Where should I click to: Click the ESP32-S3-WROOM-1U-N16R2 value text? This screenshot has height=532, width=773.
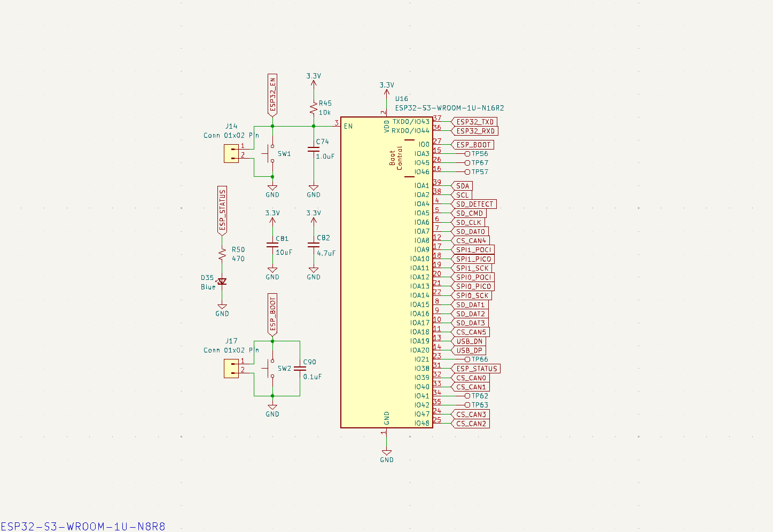[449, 108]
